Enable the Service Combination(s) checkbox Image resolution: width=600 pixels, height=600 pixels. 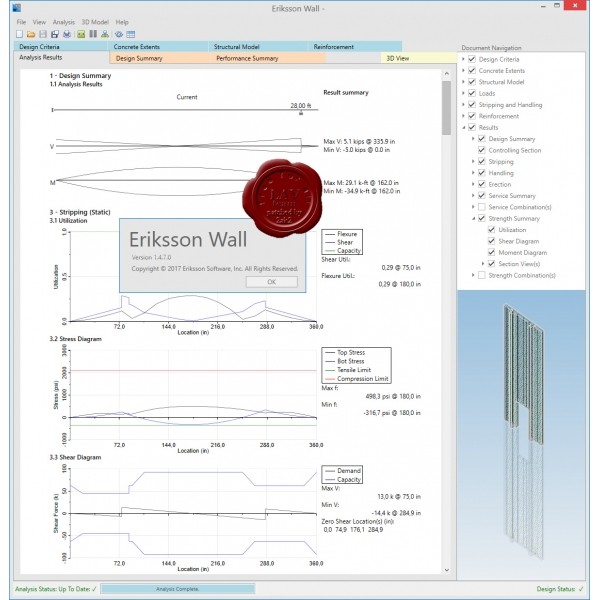tap(482, 207)
